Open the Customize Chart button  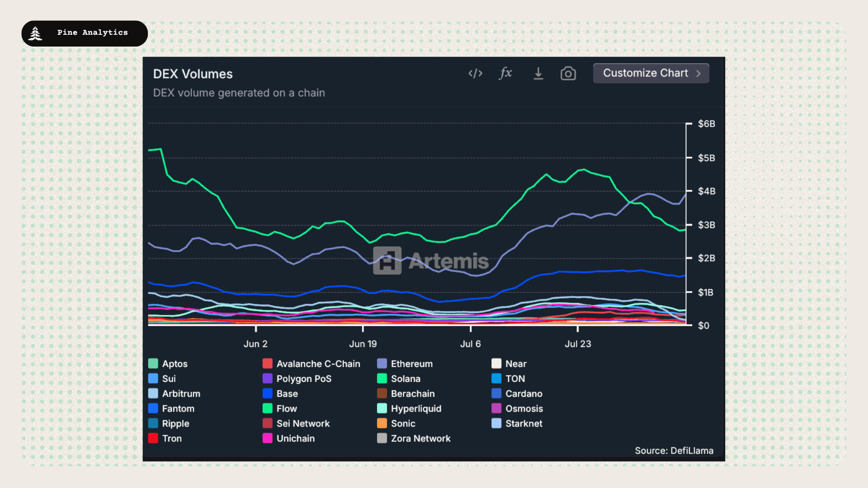pos(651,73)
